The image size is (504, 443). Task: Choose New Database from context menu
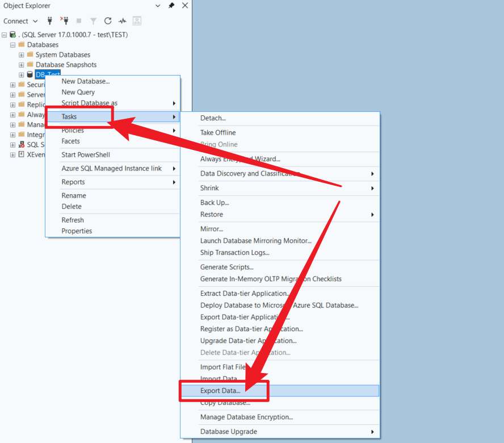(x=112, y=81)
